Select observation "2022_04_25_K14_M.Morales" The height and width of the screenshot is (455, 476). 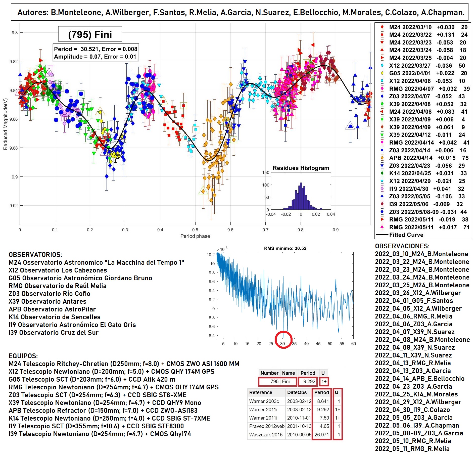416,394
